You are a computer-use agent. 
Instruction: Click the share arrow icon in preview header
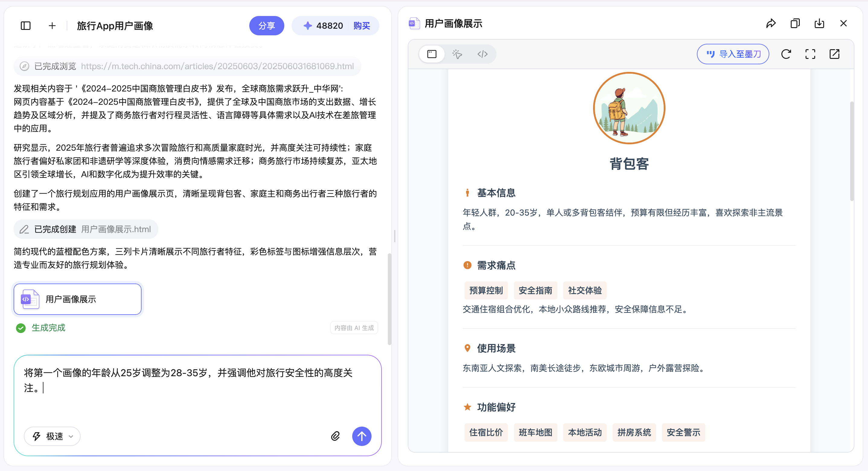(771, 24)
